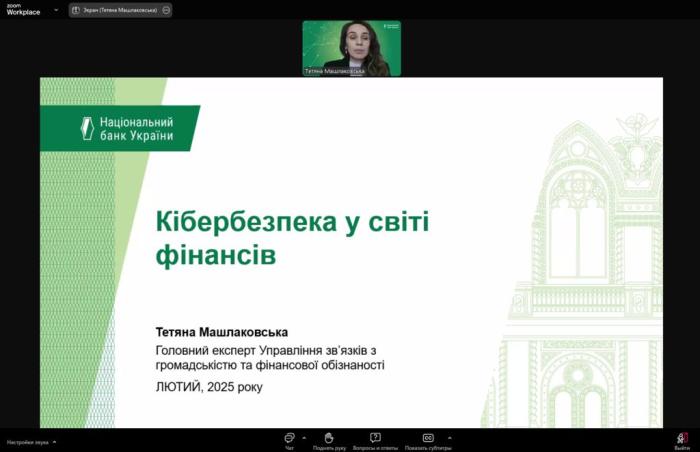This screenshot has height=452, width=700.
Task: Expand the audio settings chevron
Action: tap(54, 441)
